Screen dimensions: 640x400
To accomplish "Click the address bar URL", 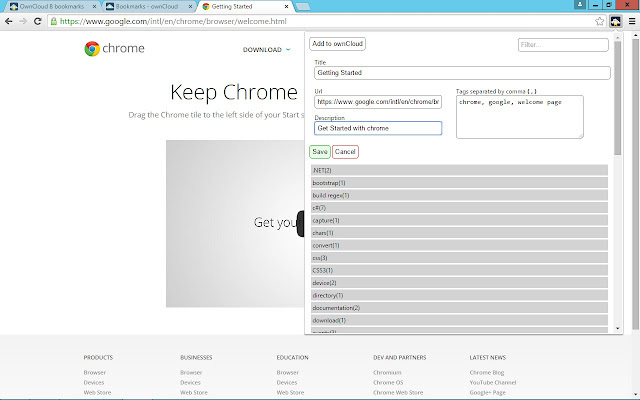I will pos(173,21).
